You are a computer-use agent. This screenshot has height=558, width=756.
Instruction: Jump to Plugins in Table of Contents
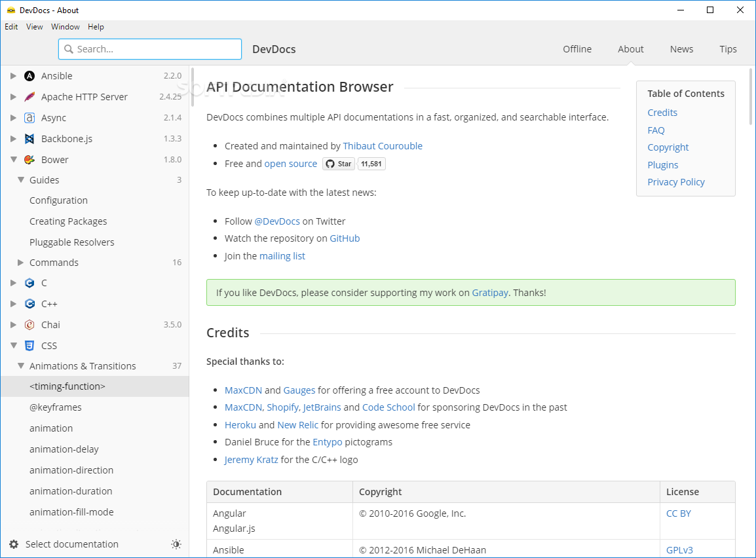tap(662, 165)
